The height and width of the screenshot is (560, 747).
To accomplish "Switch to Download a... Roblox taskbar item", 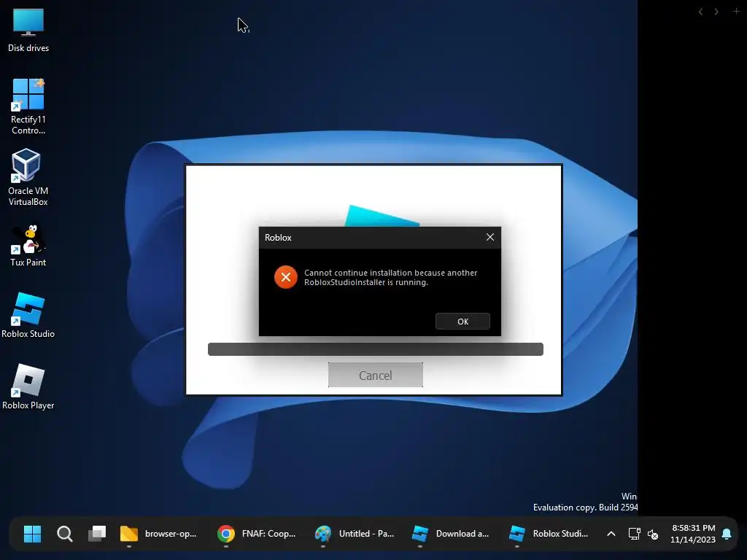I will pos(451,534).
